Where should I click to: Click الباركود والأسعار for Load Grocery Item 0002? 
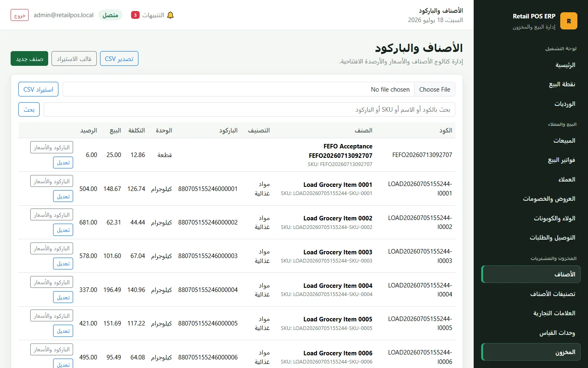[51, 215]
